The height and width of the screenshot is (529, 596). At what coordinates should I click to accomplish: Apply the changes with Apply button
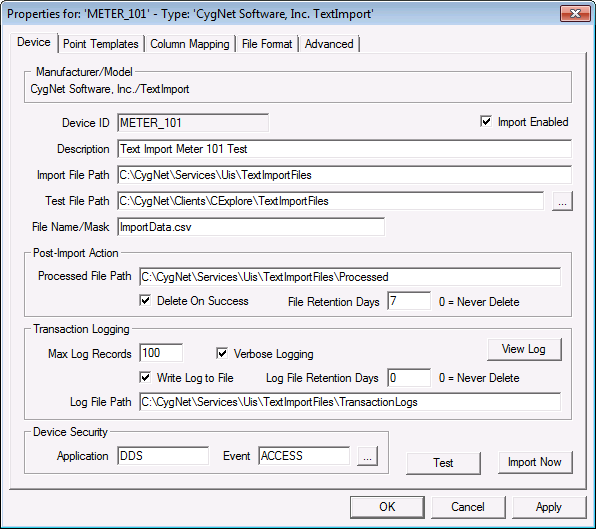[549, 507]
